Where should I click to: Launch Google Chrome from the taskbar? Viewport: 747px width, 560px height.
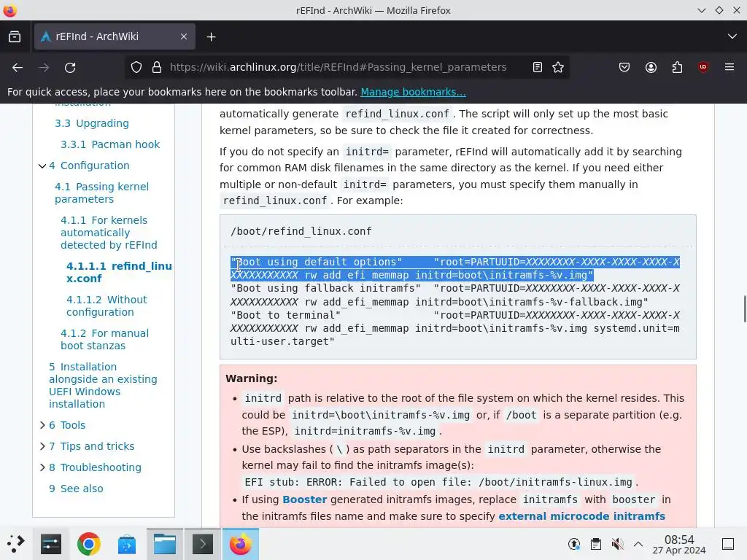[88, 544]
